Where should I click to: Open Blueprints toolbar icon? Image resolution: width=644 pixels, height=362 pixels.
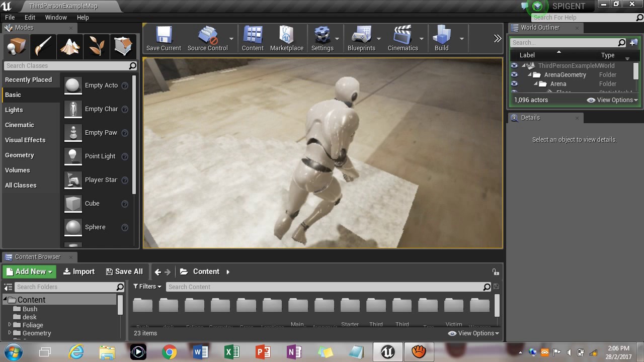click(x=361, y=39)
